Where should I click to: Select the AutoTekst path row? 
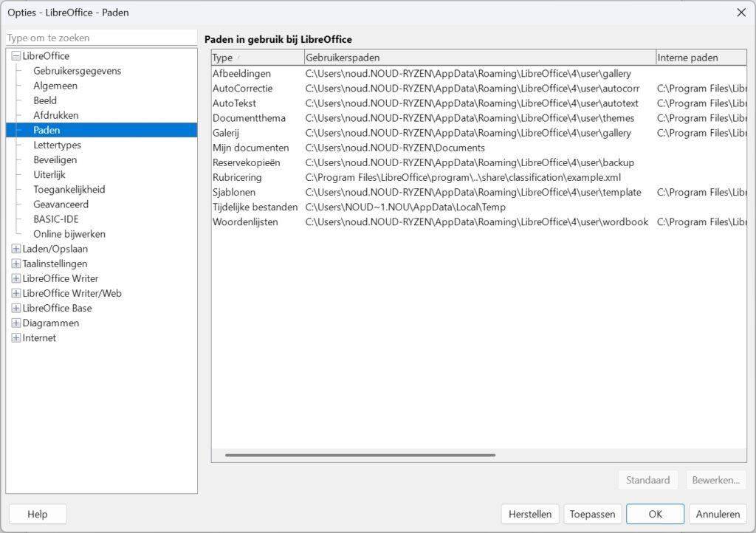(478, 103)
